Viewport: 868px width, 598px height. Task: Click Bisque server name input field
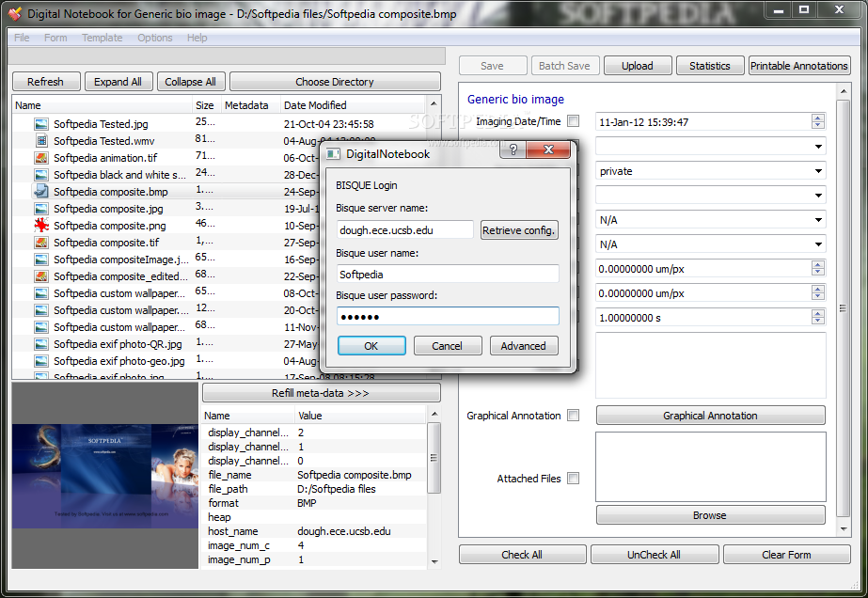404,229
